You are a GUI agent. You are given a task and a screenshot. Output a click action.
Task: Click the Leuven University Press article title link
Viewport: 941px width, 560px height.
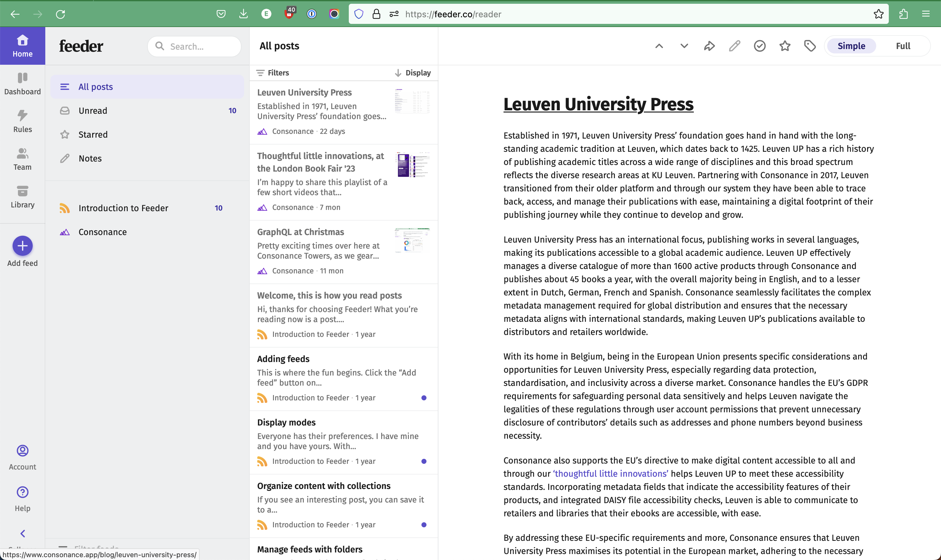coord(598,104)
